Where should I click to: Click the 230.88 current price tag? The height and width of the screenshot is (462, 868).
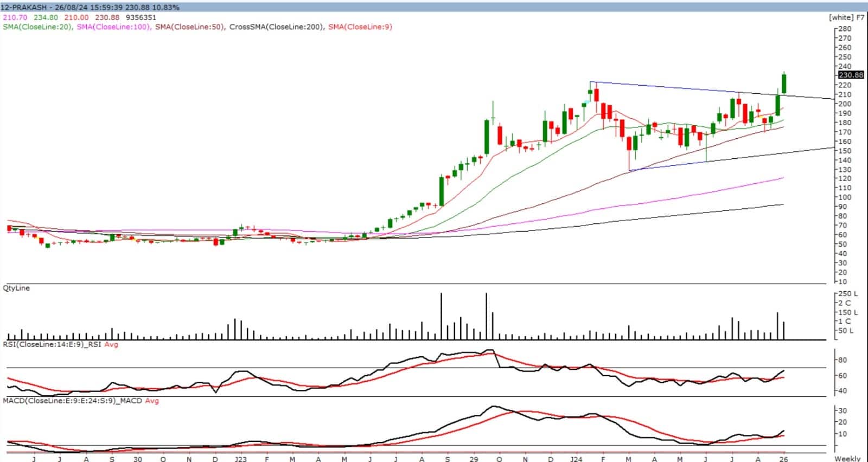pos(850,75)
